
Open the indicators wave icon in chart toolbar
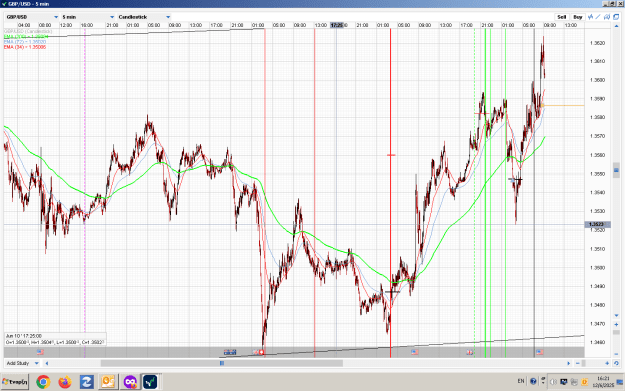coord(591,17)
